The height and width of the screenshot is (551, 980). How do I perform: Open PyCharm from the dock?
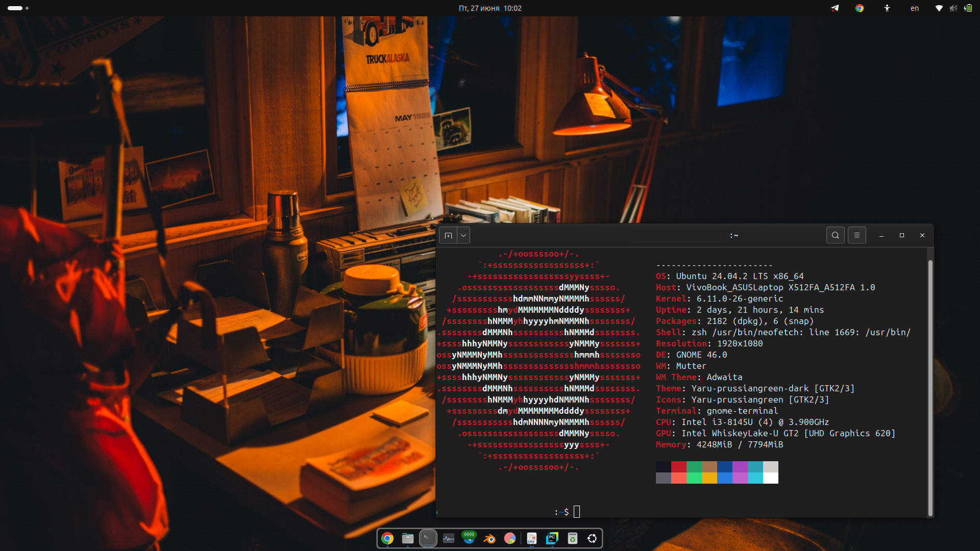(x=552, y=538)
